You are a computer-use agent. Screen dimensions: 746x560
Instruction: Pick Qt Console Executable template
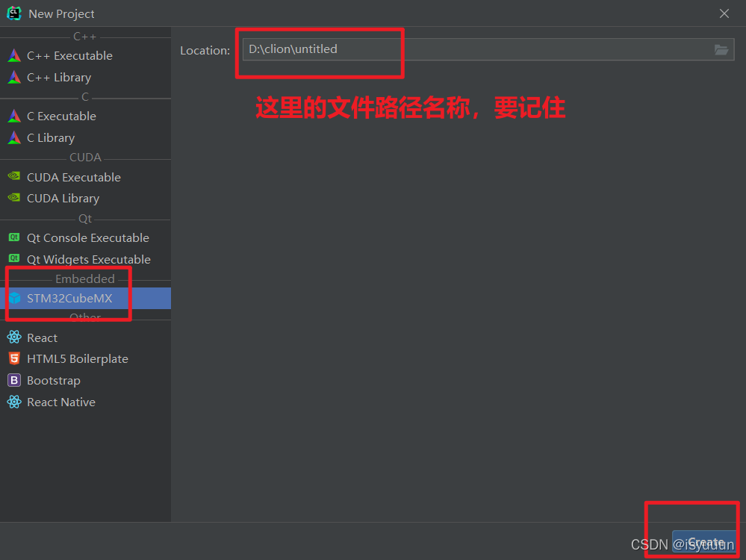point(86,237)
